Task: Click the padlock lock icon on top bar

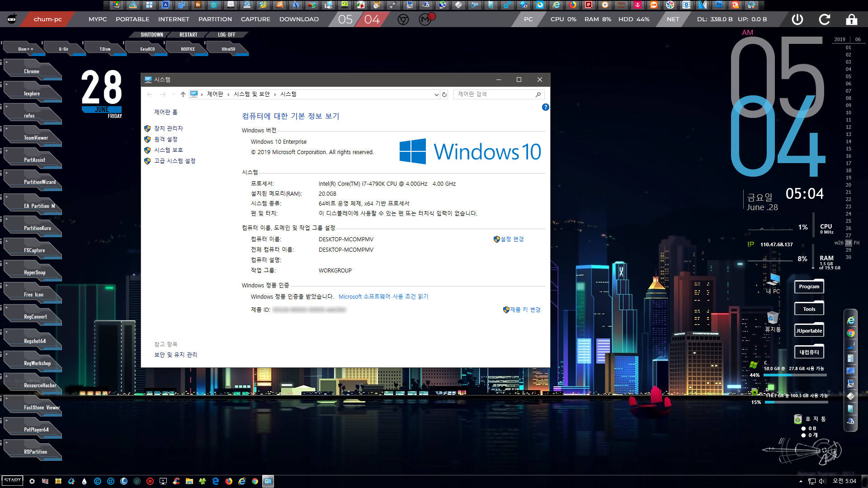Action: [x=852, y=19]
